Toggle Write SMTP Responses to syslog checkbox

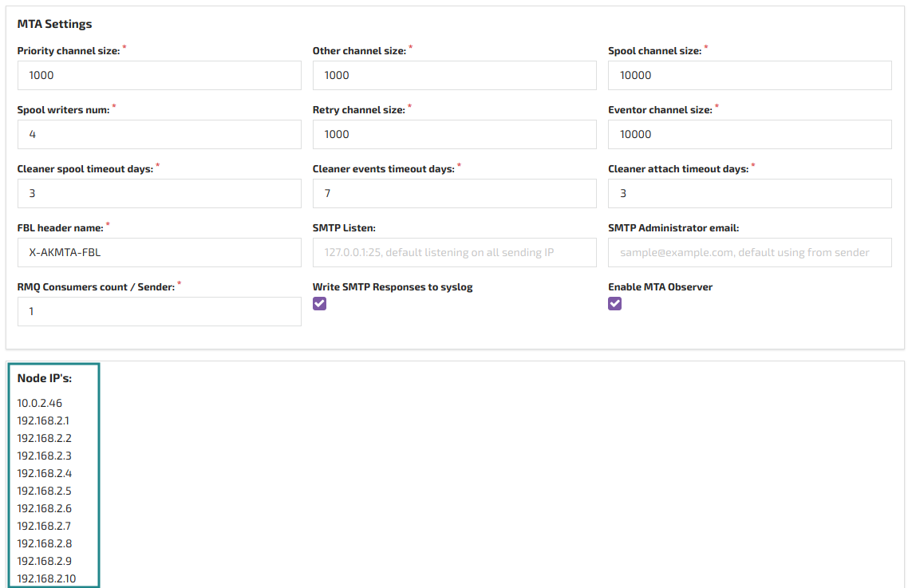pyautogui.click(x=319, y=304)
